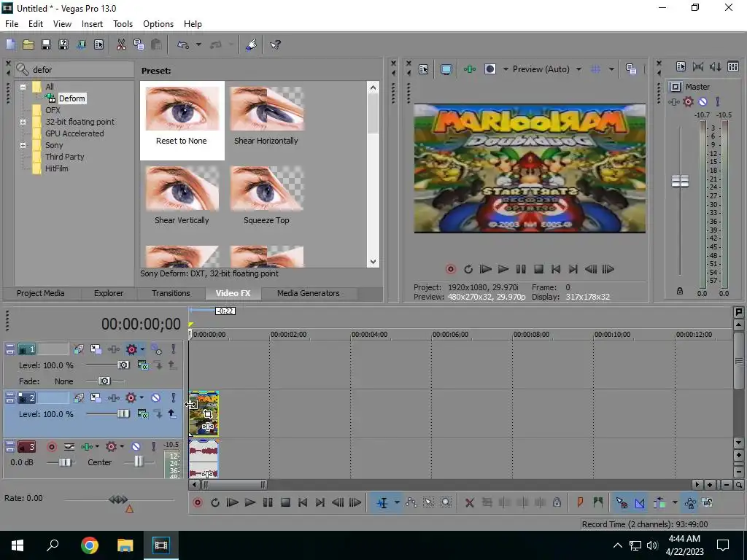The height and width of the screenshot is (560, 747).
Task: Click the Video Preview external monitor icon
Action: click(x=446, y=69)
